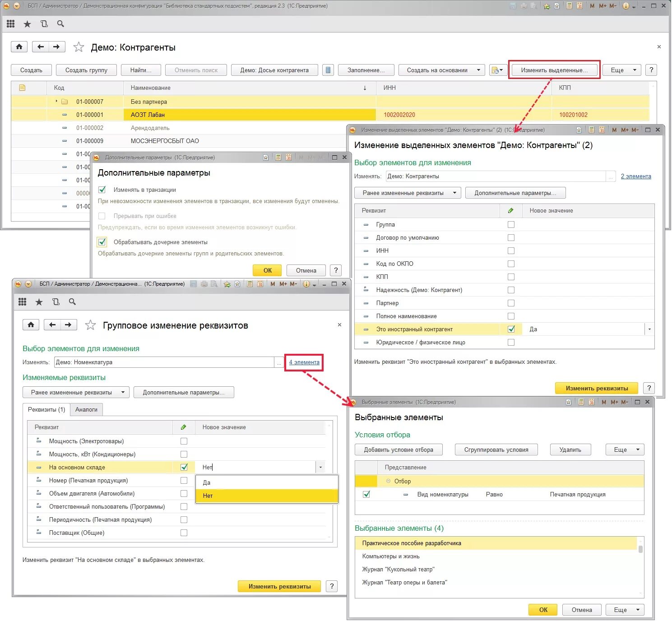Click help button in Дополнительные параметры dialog

coord(335,270)
